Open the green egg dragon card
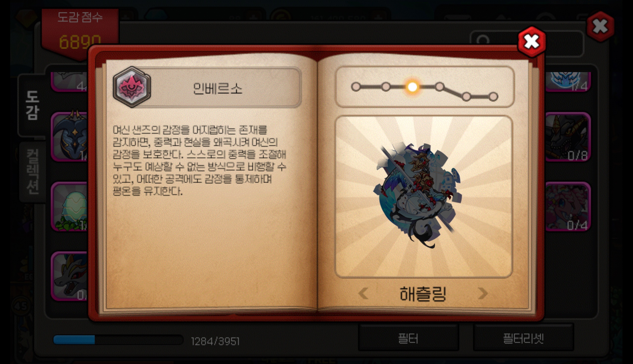This screenshot has height=364, width=633. (x=69, y=207)
